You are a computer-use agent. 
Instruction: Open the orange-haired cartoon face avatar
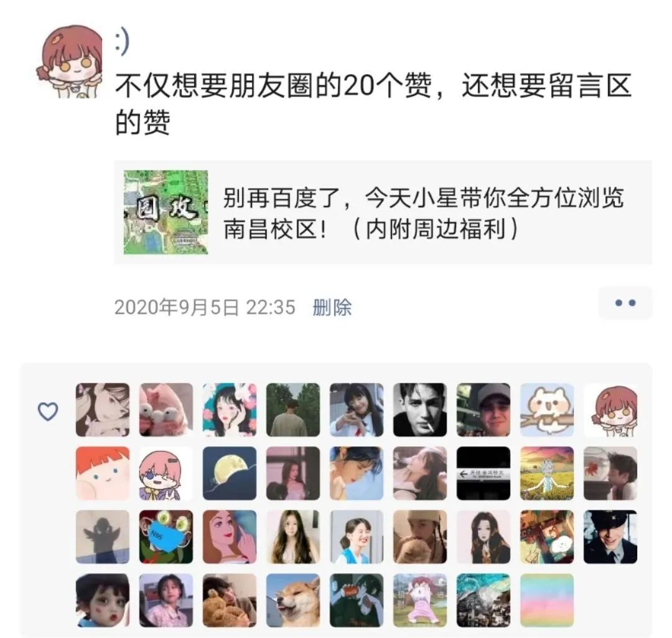click(103, 473)
